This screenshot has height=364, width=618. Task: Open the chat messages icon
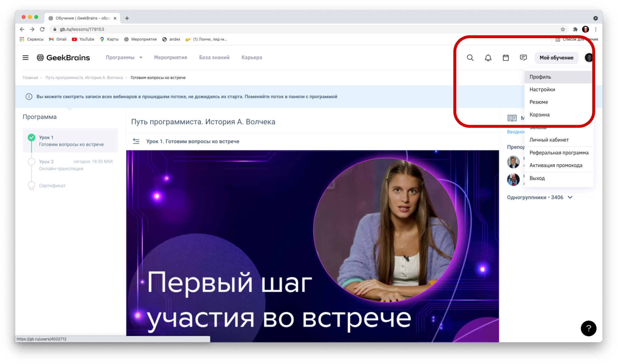click(524, 58)
